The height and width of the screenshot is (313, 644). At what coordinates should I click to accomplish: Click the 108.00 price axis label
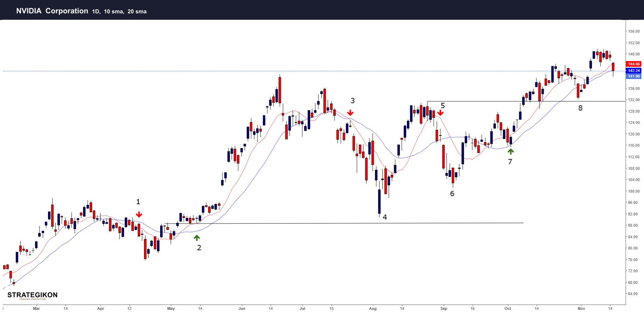coord(634,168)
